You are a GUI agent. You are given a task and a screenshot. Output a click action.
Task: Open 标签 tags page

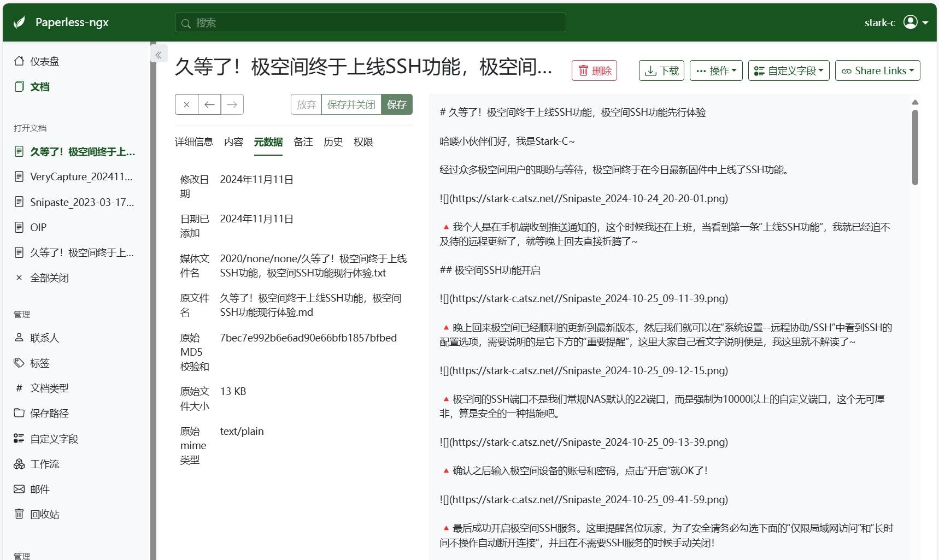32,363
